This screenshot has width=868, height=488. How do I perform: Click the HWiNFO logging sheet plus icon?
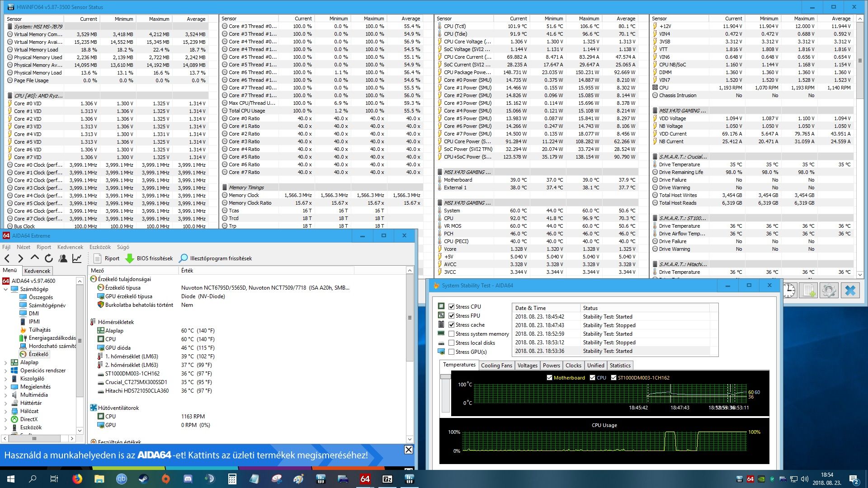click(808, 291)
